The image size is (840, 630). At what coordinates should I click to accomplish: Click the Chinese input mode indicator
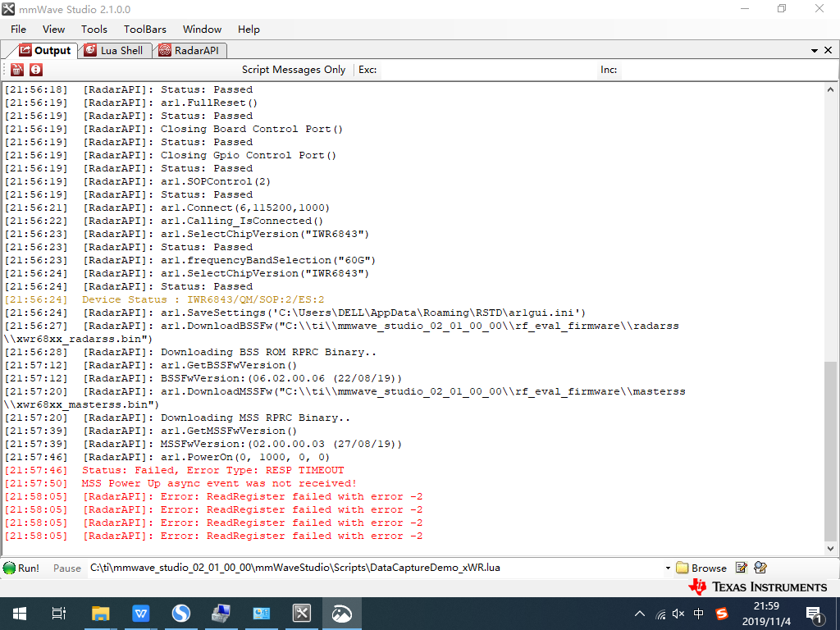[699, 614]
